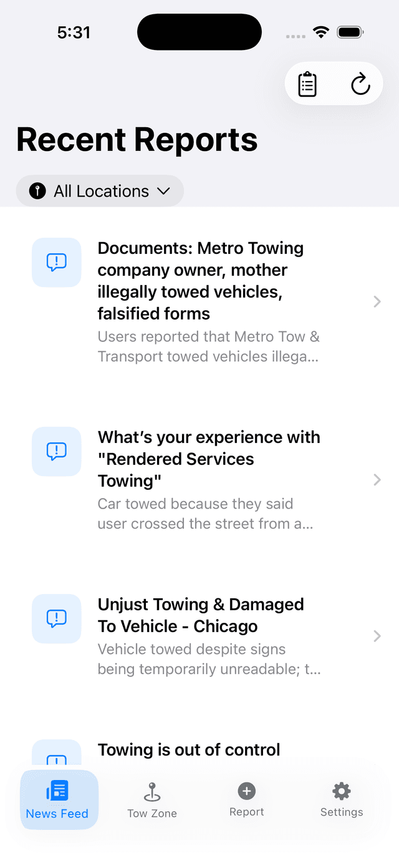
Task: Expand the Rendered Services Towing report chevron
Action: pos(377,480)
